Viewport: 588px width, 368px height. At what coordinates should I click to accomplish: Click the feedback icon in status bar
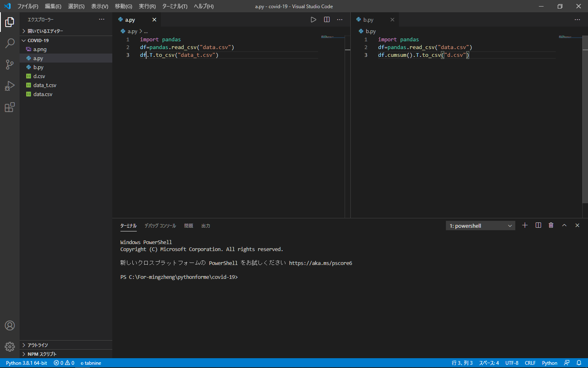pos(567,363)
